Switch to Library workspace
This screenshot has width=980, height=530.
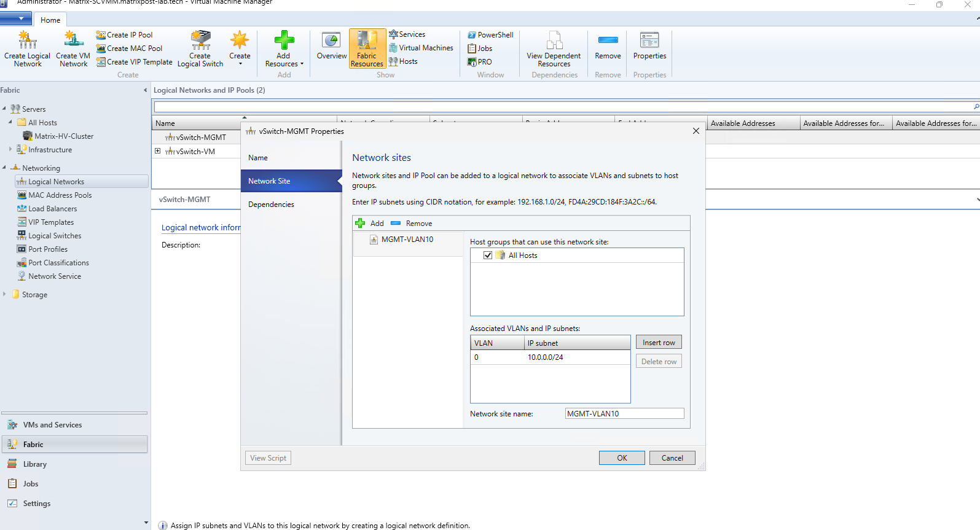pyautogui.click(x=74, y=464)
